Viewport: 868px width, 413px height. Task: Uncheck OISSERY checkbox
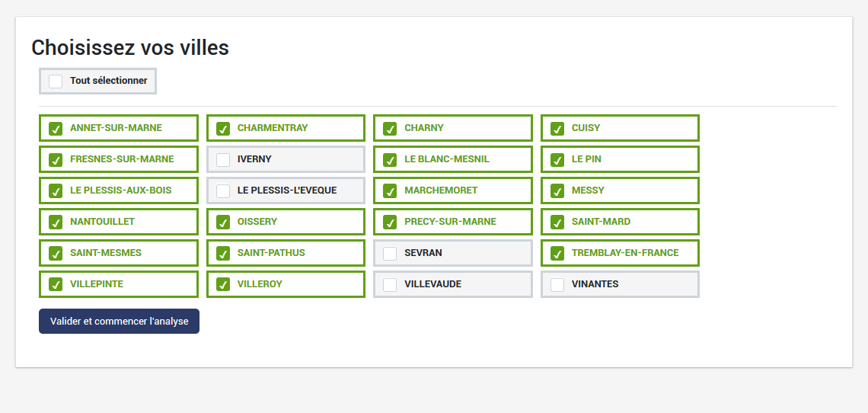coord(223,223)
